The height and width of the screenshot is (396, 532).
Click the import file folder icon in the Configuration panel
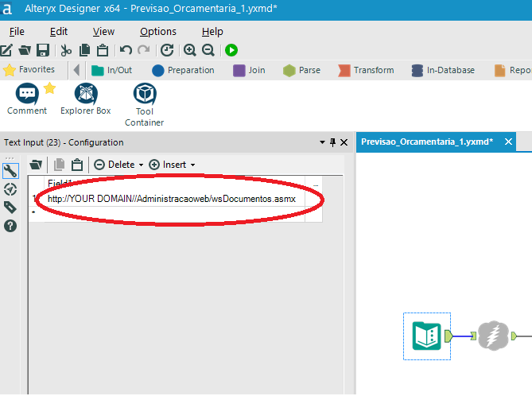point(36,165)
